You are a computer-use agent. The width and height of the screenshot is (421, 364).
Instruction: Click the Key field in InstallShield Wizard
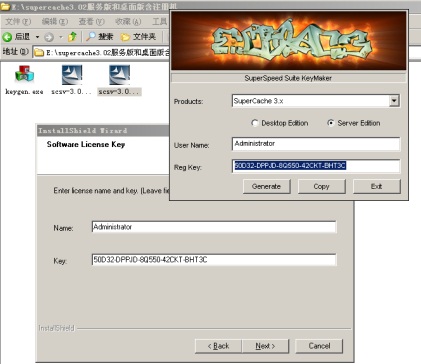[214, 260]
